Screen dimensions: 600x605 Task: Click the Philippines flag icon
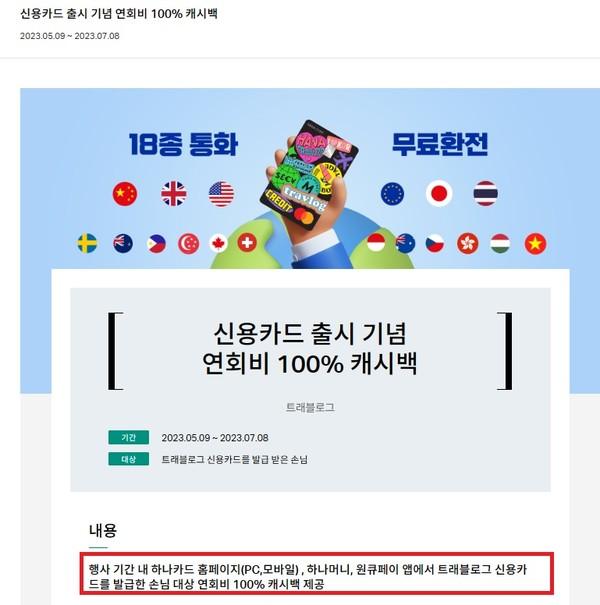click(156, 243)
